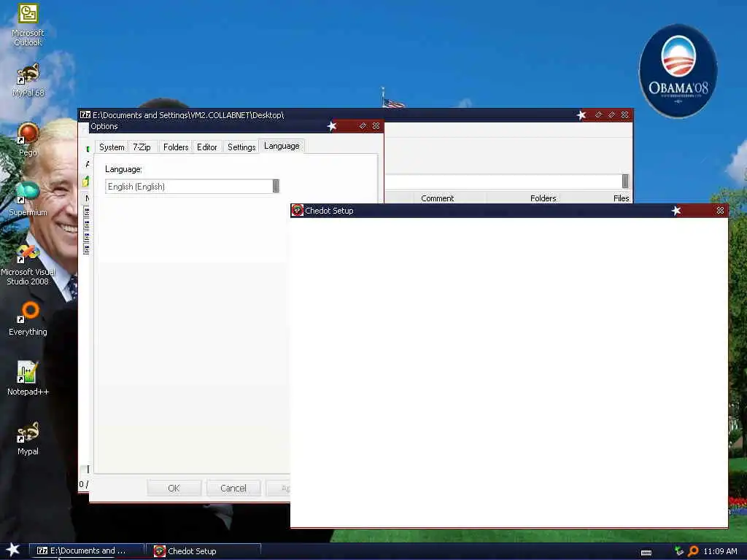Select the Language tab
The height and width of the screenshot is (560, 747).
(x=282, y=146)
